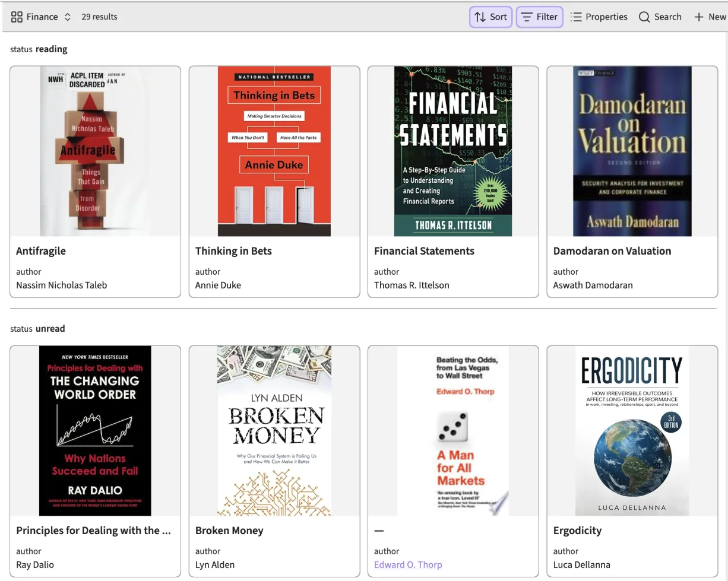Click the 29 results count
728x581 pixels.
point(99,17)
